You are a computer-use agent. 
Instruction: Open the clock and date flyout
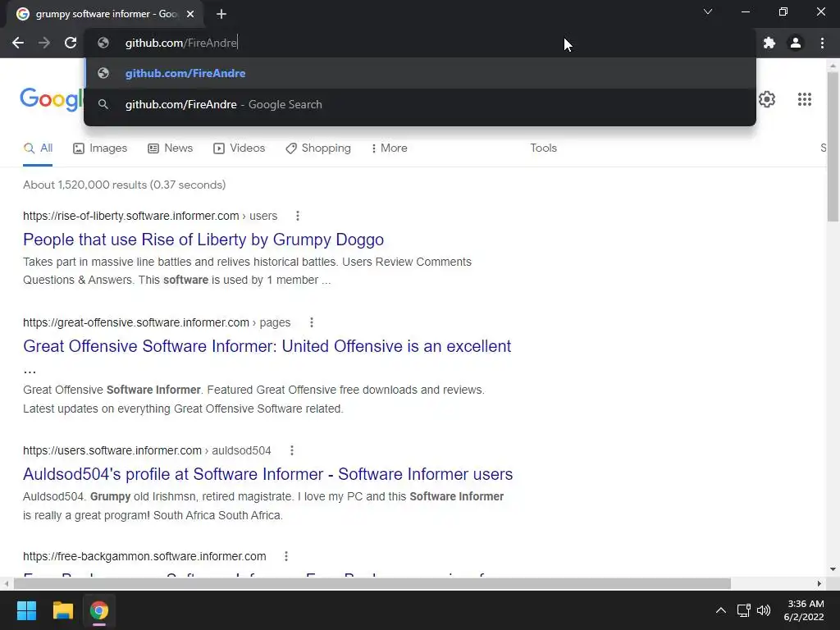point(804,610)
